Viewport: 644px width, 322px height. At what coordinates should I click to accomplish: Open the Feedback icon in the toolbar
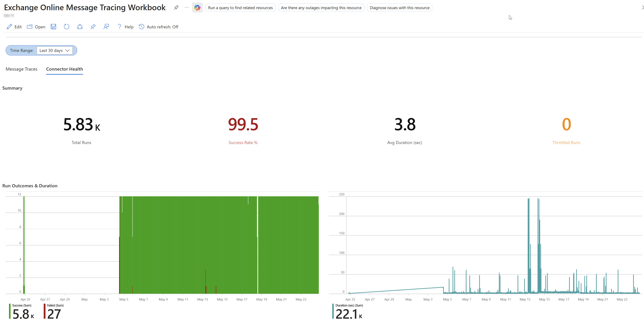106,27
